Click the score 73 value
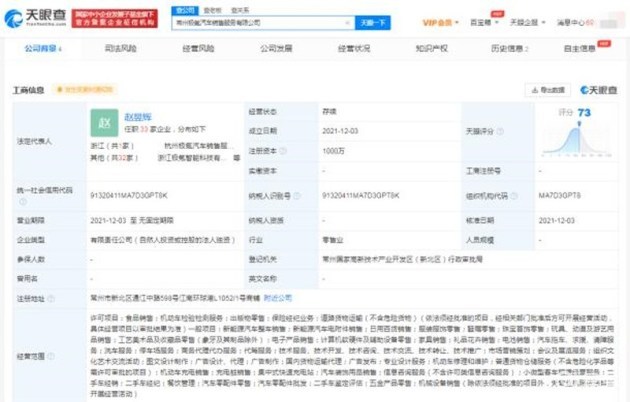The width and height of the screenshot is (630, 402). coord(584,113)
